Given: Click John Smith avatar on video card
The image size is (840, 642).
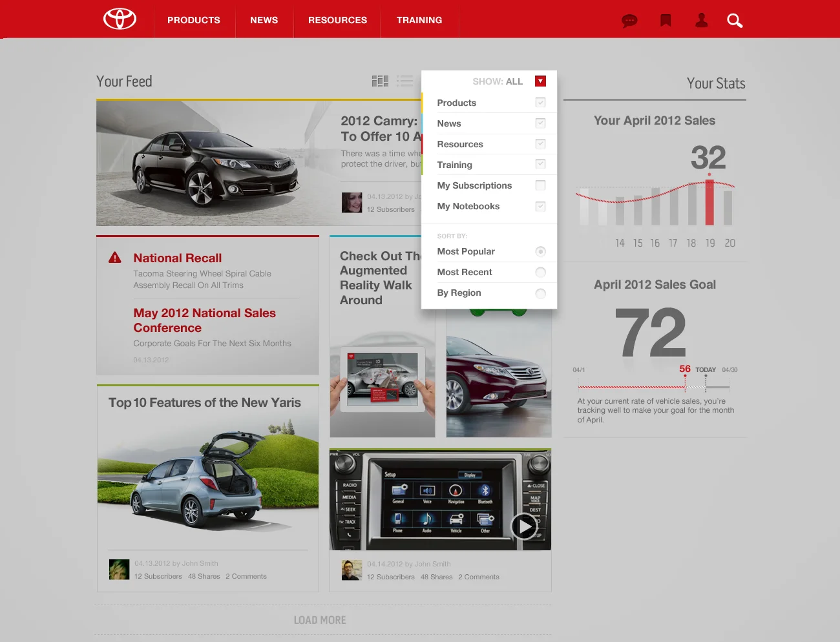Looking at the screenshot, I should point(352,570).
